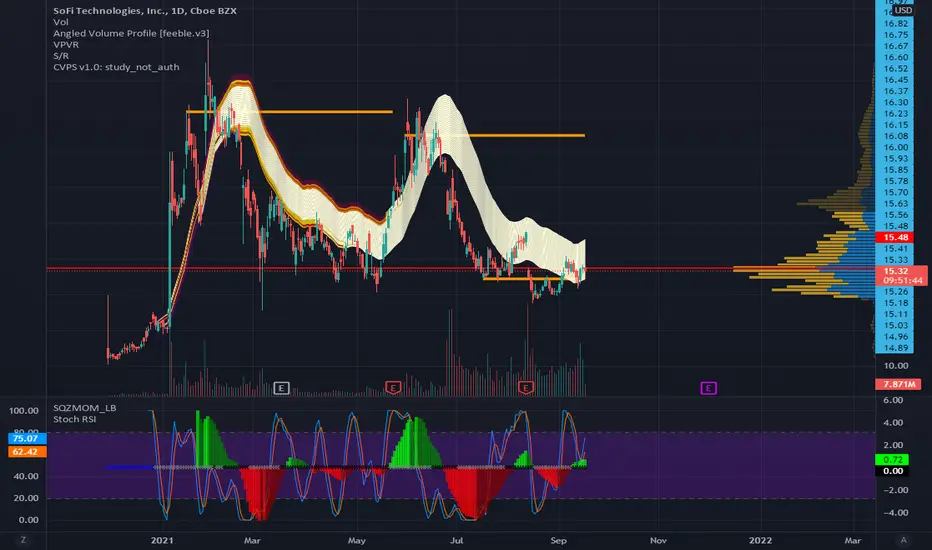This screenshot has height=550, width=932.
Task: Click the 14.89 value on price scale
Action: pos(896,348)
